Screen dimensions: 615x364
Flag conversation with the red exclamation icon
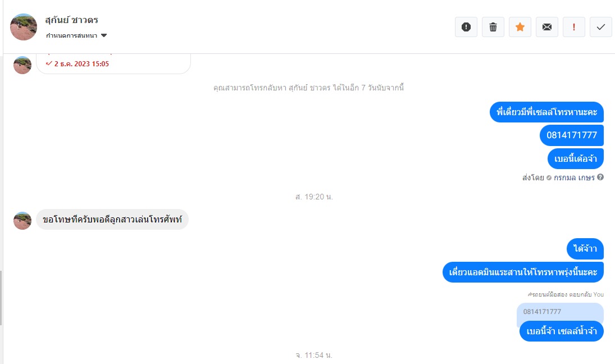coord(574,27)
